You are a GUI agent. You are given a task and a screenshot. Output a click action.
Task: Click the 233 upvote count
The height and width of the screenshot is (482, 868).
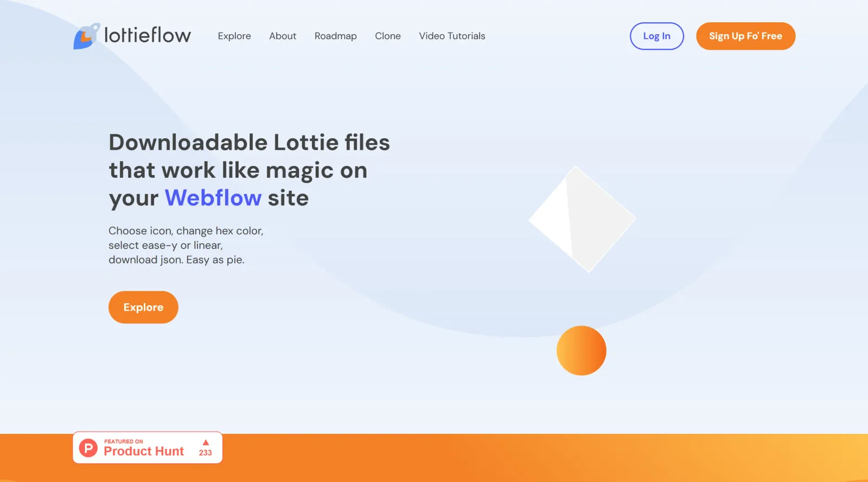point(206,453)
